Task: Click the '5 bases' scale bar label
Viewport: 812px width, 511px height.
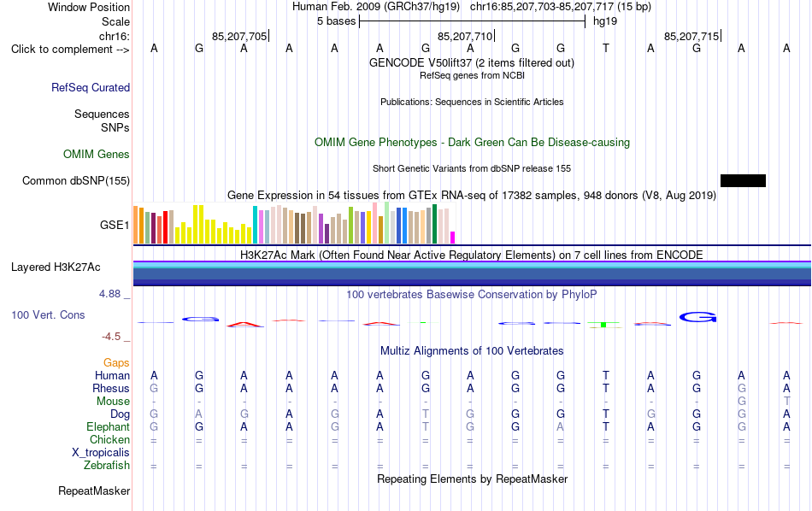Action: pos(337,21)
